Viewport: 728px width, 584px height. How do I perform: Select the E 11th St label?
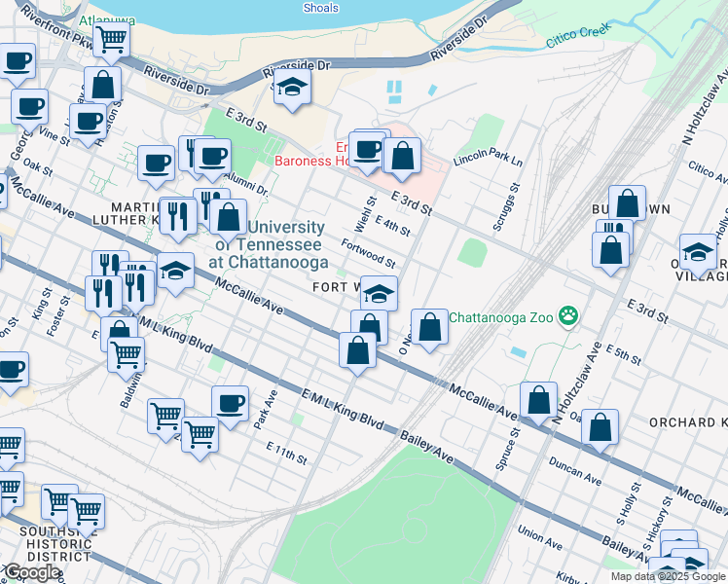pos(287,454)
